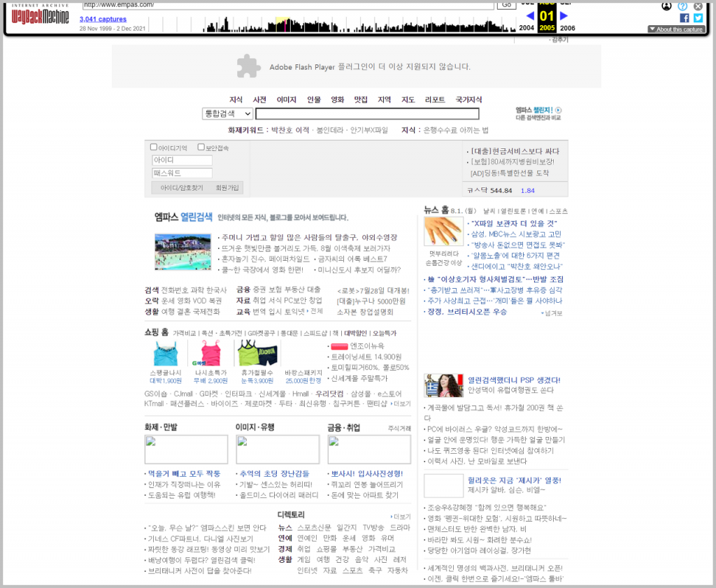Open the blue tank top product image
Viewport: 716px width, 588px height.
click(x=165, y=354)
